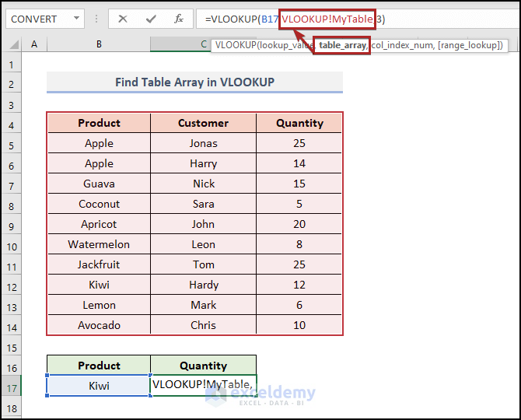This screenshot has width=521, height=420.
Task: Select column A header
Action: [34, 44]
